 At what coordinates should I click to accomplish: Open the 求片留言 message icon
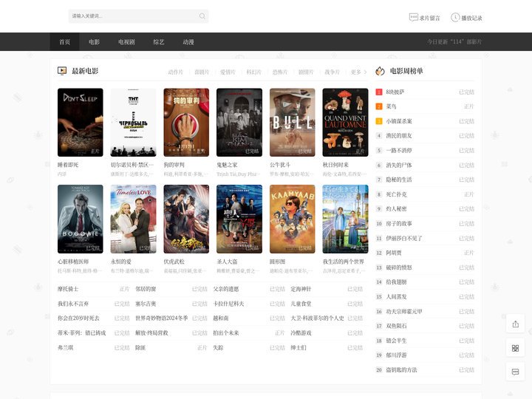click(x=413, y=17)
